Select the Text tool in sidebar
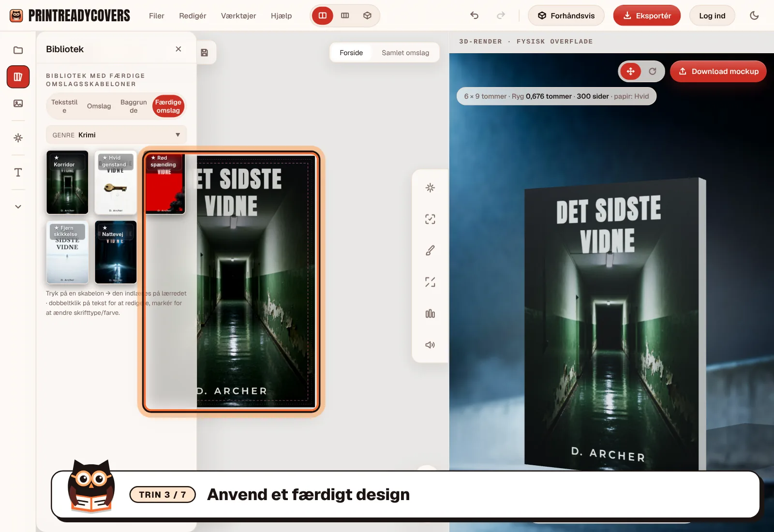This screenshot has height=532, width=774. click(x=18, y=172)
